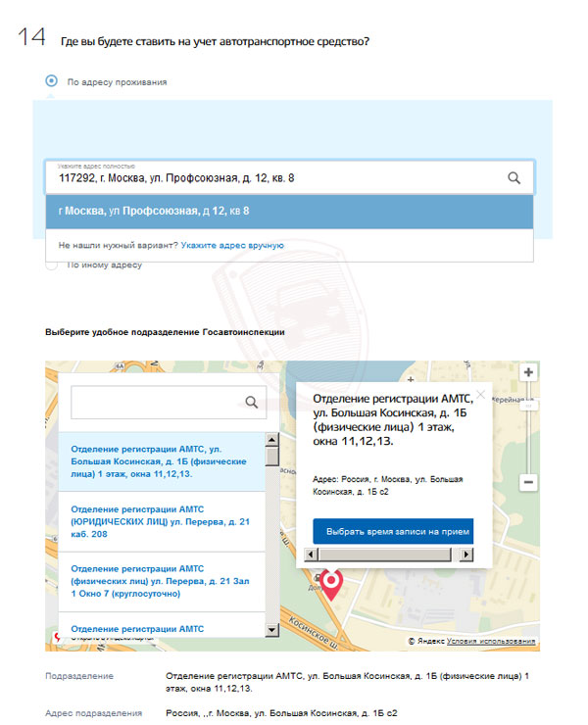Click the red location pin on map
This screenshot has height=725, width=588.
(331, 584)
